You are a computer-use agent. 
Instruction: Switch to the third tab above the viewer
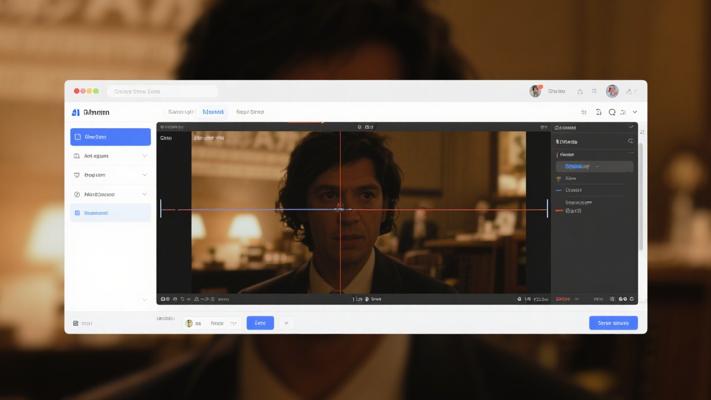coord(249,112)
